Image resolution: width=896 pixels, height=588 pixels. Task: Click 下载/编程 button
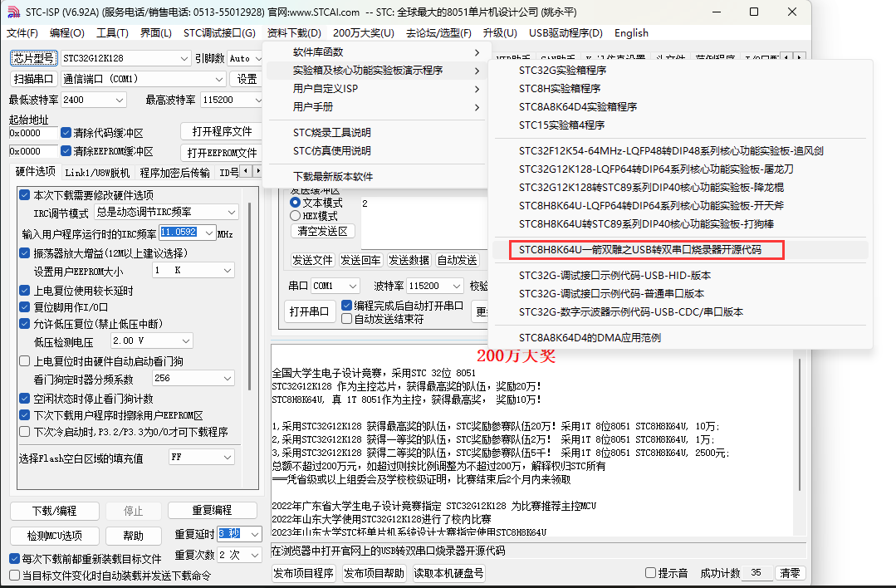tap(54, 510)
